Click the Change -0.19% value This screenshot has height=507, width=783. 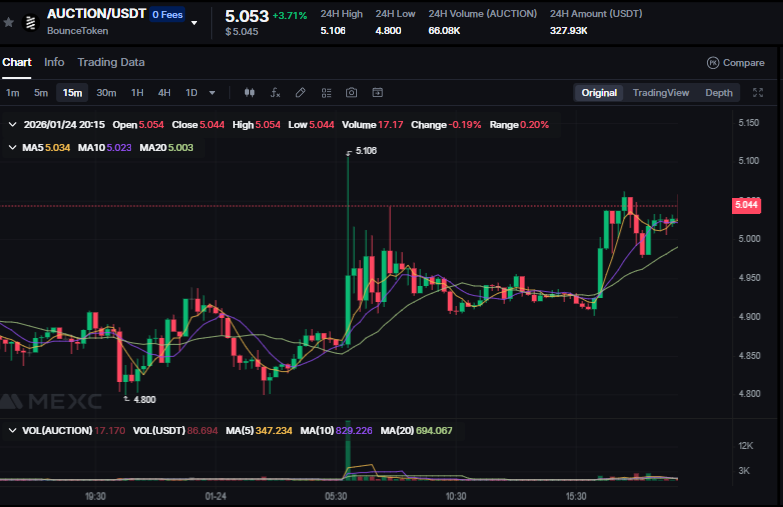[x=446, y=125]
